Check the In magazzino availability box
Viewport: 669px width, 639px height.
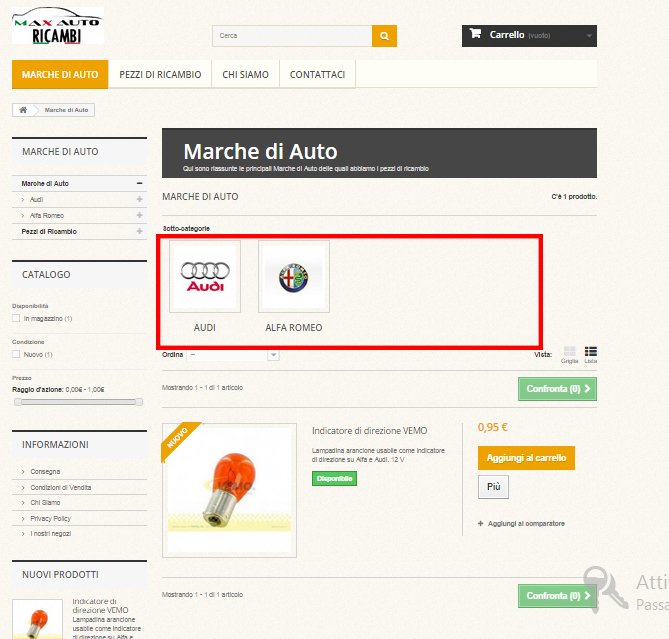[x=16, y=318]
